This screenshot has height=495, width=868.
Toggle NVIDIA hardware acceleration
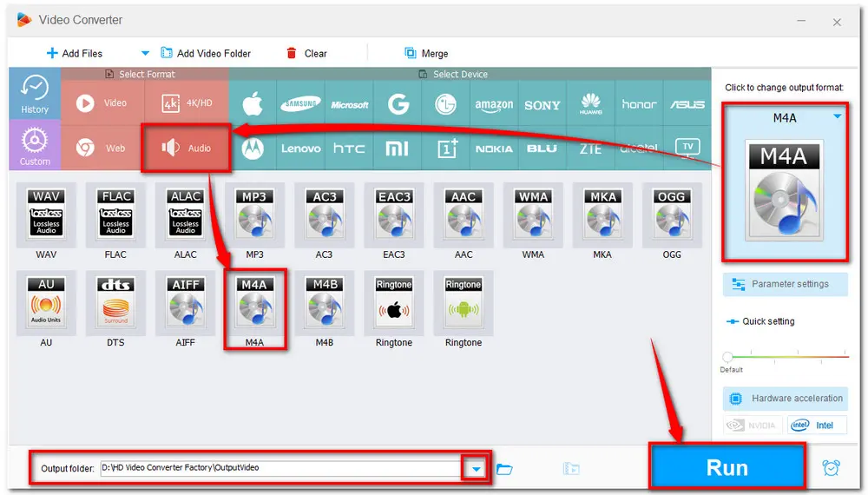[x=753, y=426]
